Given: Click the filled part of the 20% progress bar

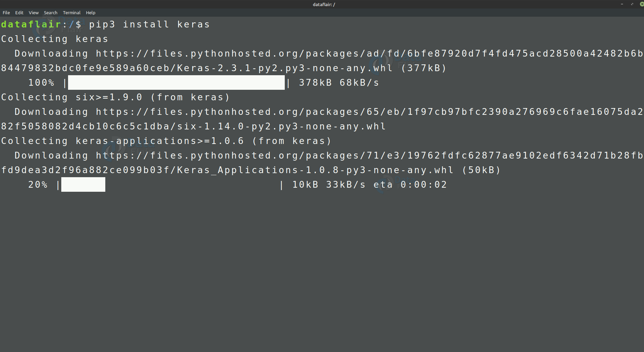Looking at the screenshot, I should point(83,185).
